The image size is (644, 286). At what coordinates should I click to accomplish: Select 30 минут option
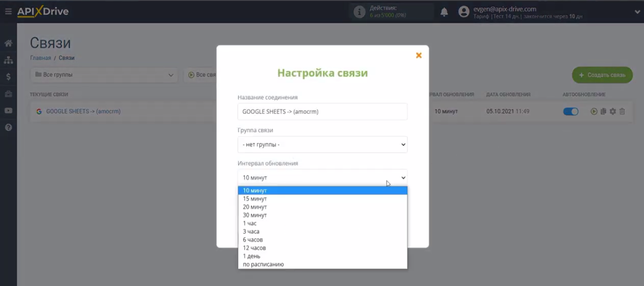pos(322,215)
